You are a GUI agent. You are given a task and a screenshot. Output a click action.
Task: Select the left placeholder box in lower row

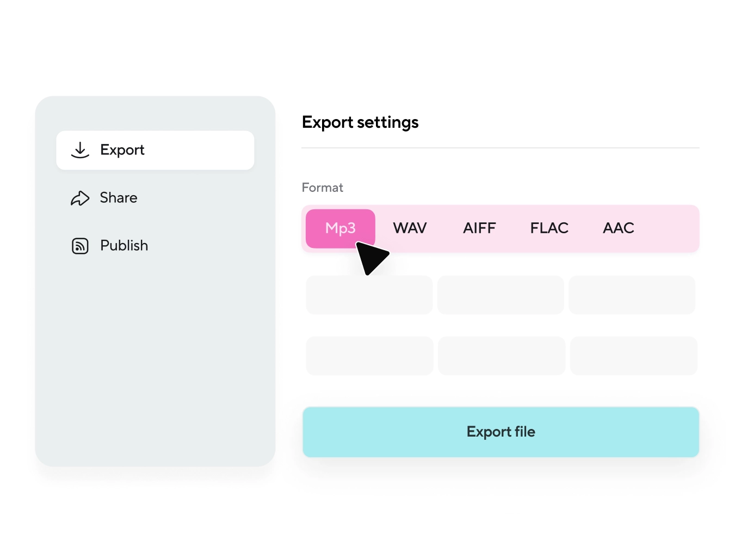[369, 356]
